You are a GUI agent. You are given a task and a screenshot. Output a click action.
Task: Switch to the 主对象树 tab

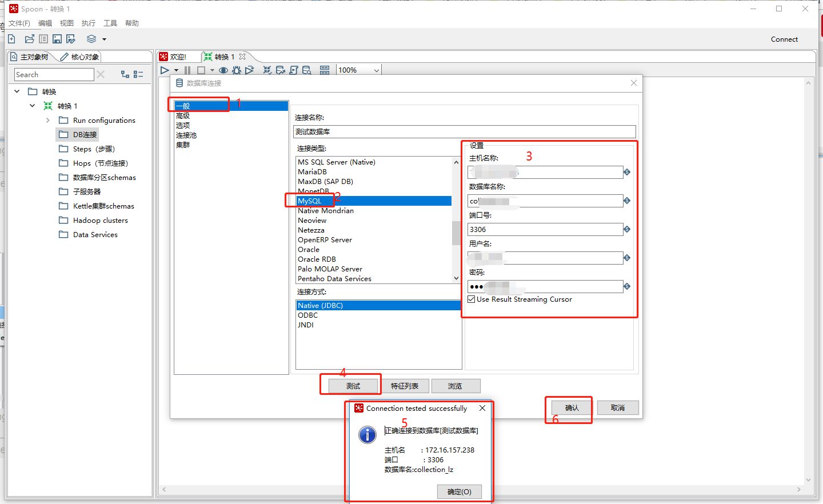pos(30,57)
